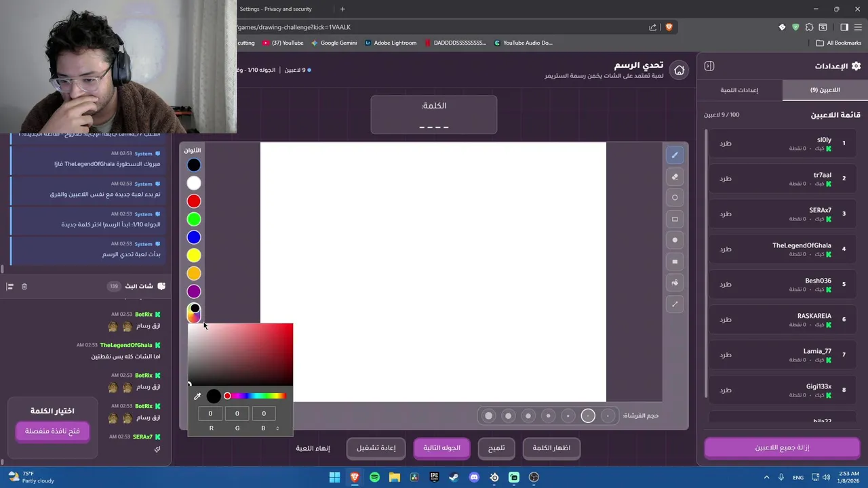Screen dimensions: 868x488
Task: Select the eraser tool
Action: click(x=675, y=177)
